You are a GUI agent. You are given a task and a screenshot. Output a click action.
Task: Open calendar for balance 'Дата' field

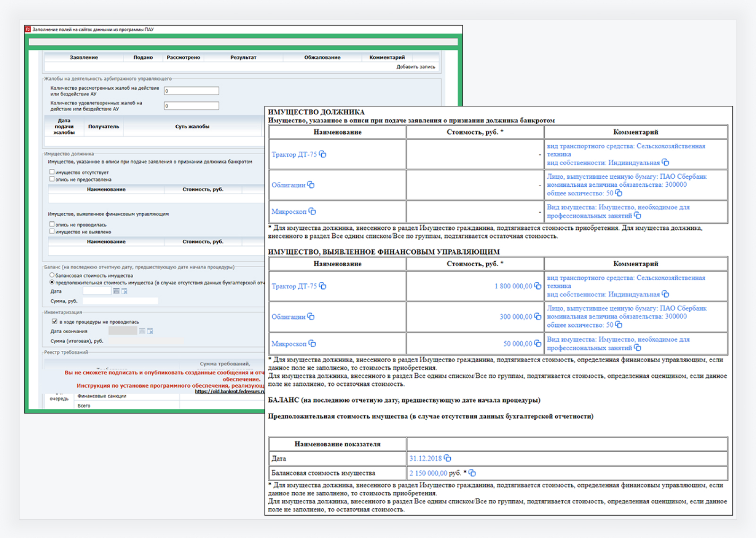pos(116,291)
